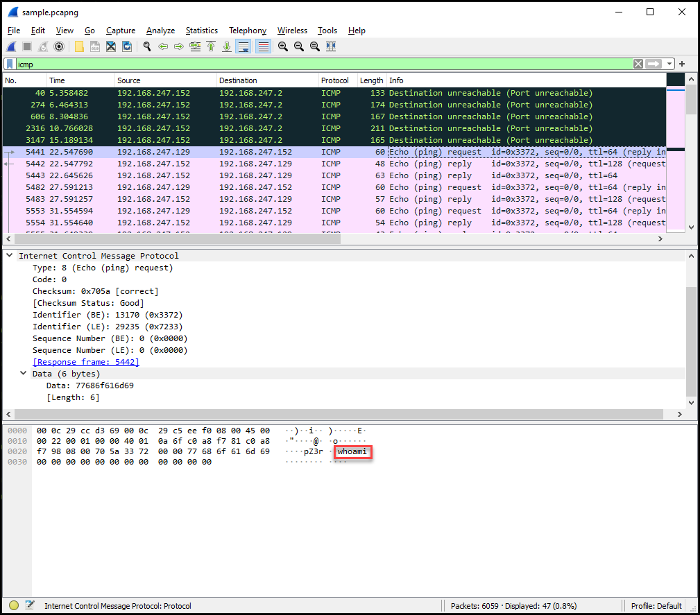Collapse Internet Control Message Protocol section

pyautogui.click(x=10, y=256)
